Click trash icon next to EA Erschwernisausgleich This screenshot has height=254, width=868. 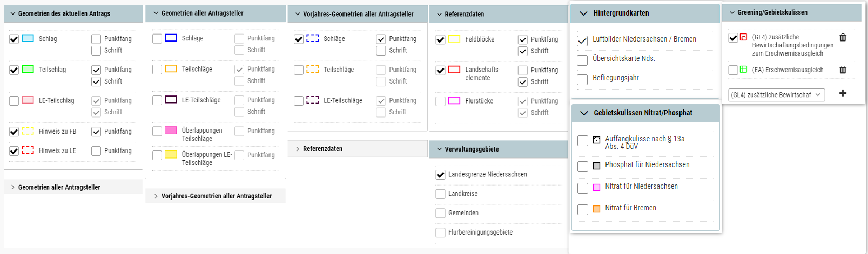point(843,70)
